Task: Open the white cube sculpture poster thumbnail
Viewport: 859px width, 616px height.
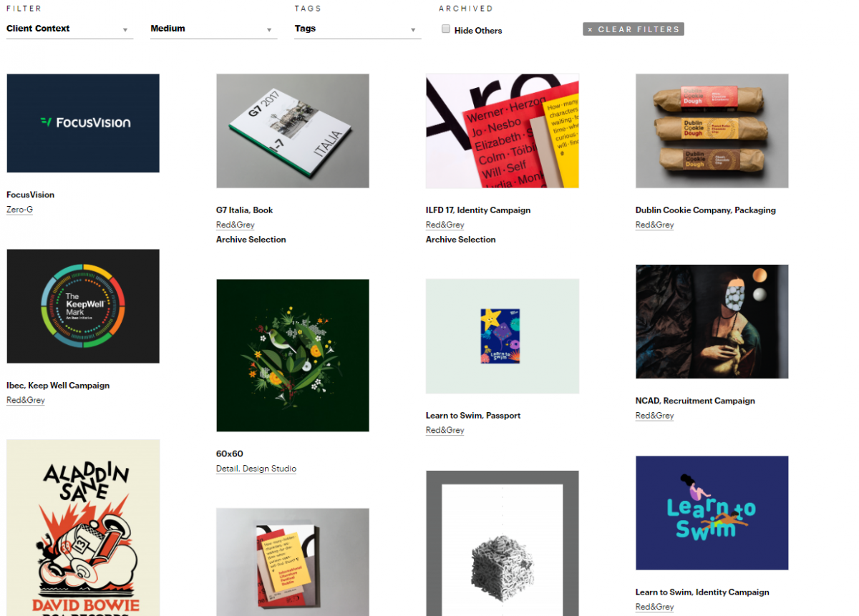Action: [503, 543]
